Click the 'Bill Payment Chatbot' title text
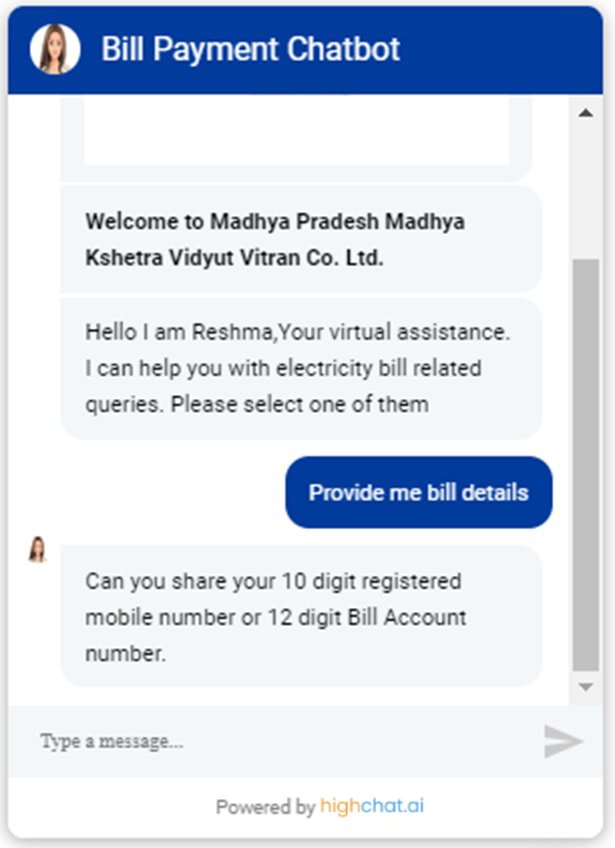This screenshot has height=848, width=615. tap(250, 49)
